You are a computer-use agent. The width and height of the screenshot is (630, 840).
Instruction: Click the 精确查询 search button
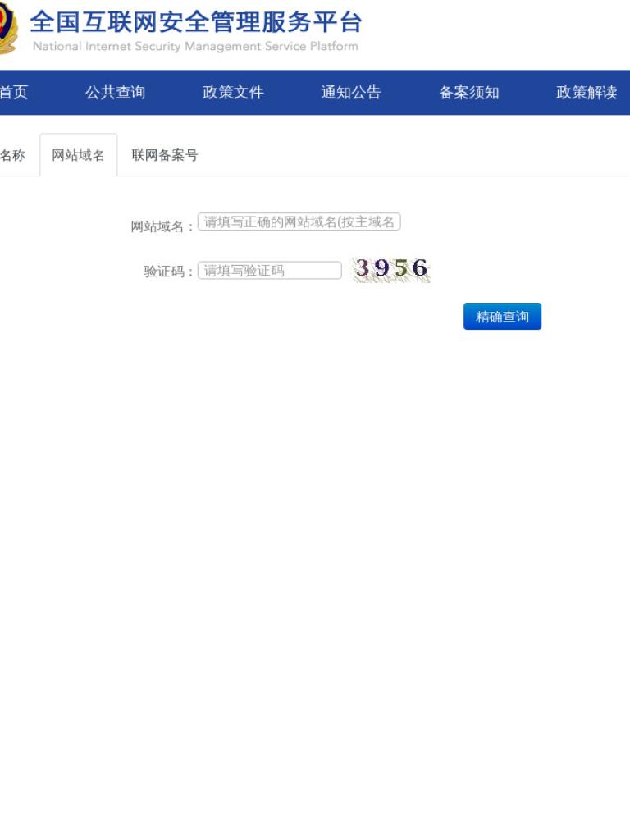(x=503, y=316)
